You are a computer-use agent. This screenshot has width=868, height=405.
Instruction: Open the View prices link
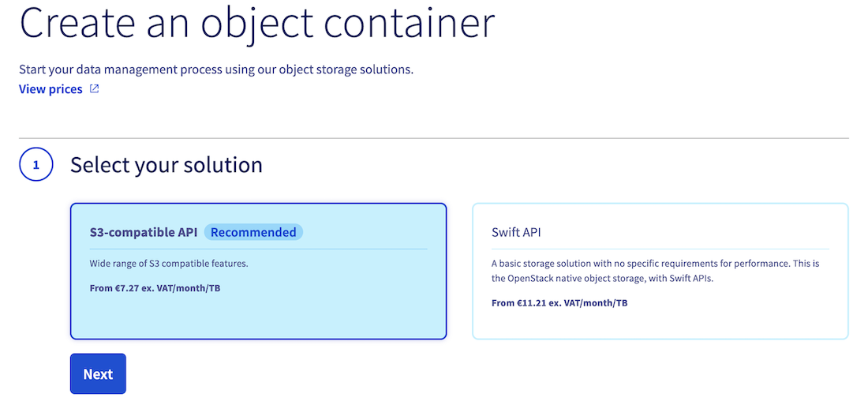click(51, 89)
